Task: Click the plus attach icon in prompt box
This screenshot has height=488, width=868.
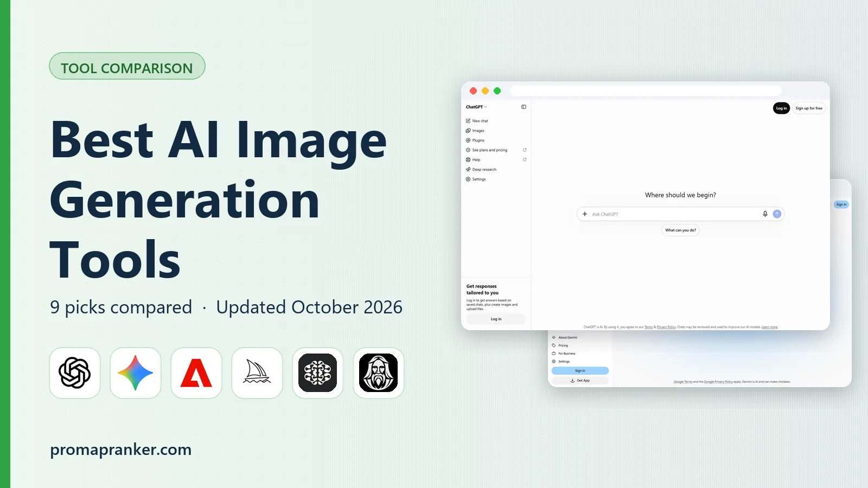Action: point(585,214)
